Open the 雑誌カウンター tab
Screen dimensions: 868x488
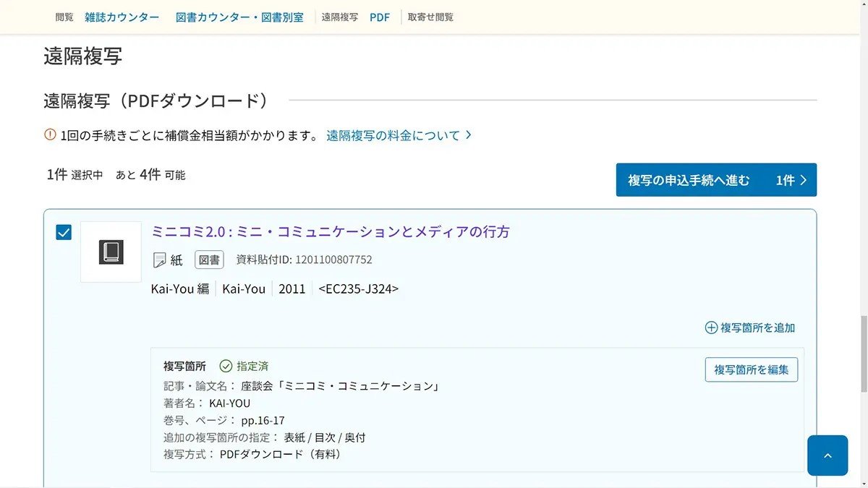[x=122, y=17]
